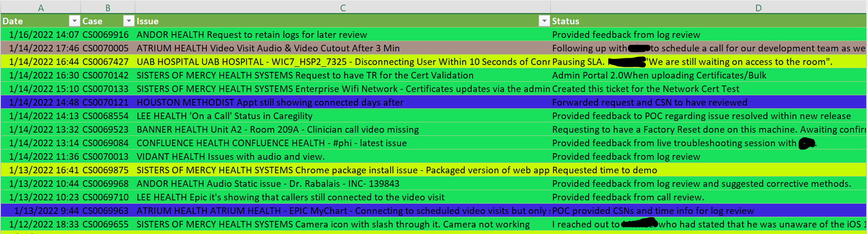Click UAB HOSPITAL Disconnecting User issue cell
This screenshot has width=868, height=234.
[x=343, y=62]
